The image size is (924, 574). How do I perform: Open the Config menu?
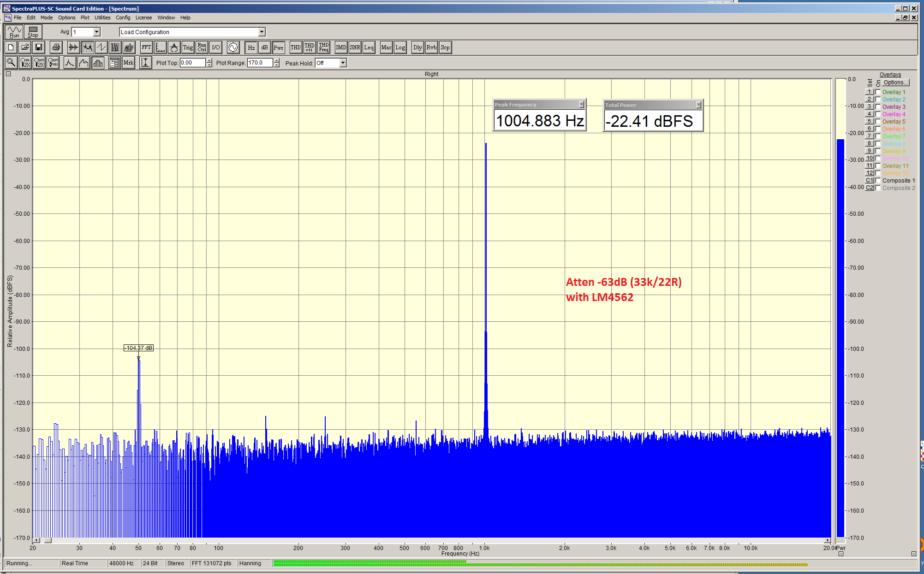click(123, 18)
